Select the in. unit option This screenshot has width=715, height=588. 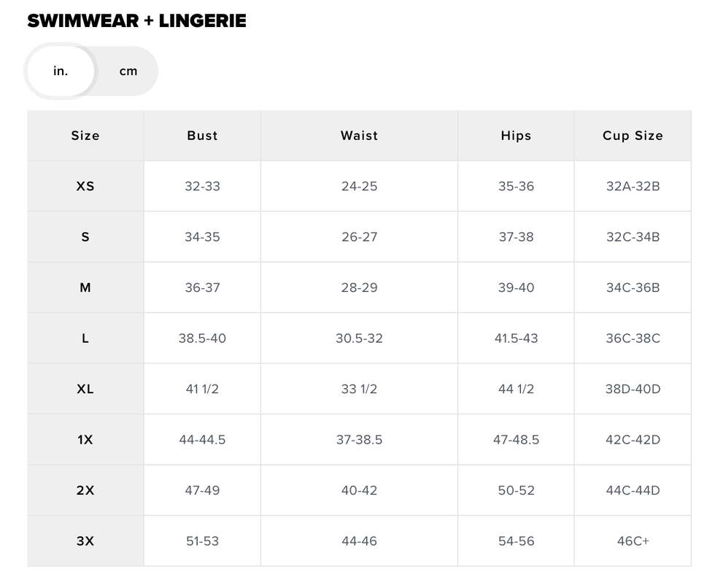click(x=61, y=71)
